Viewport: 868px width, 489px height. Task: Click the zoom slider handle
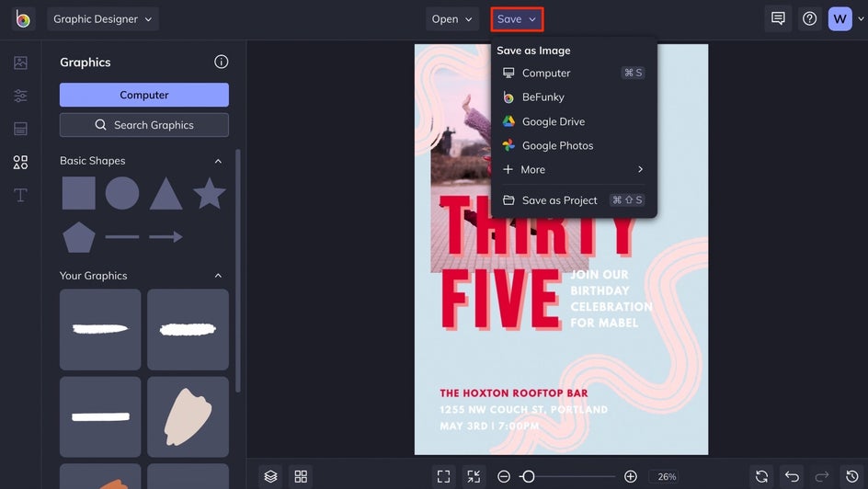(x=528, y=476)
